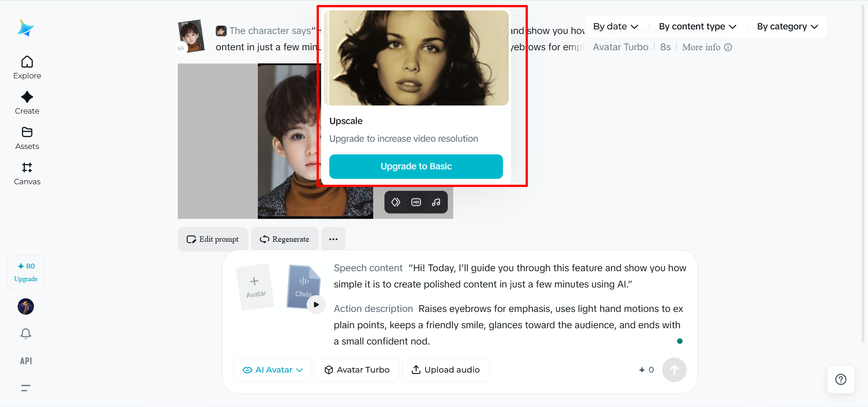The height and width of the screenshot is (407, 868).
Task: Open the three-dot more options menu
Action: 333,239
